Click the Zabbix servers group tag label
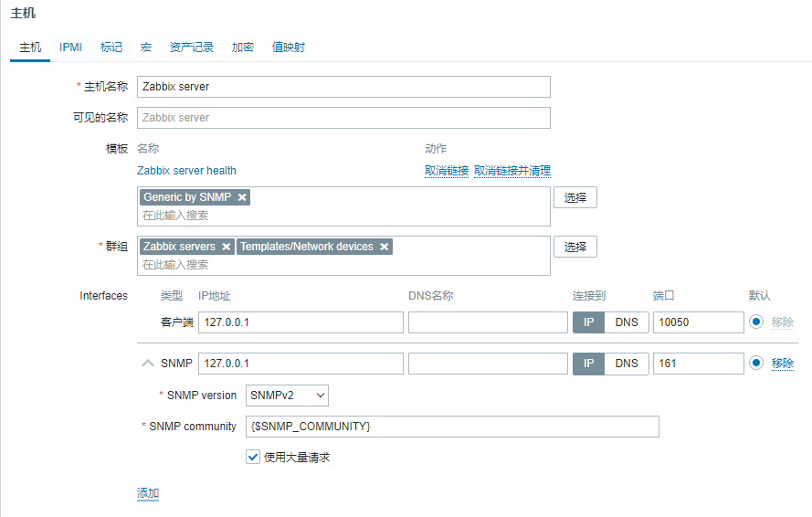 (179, 247)
